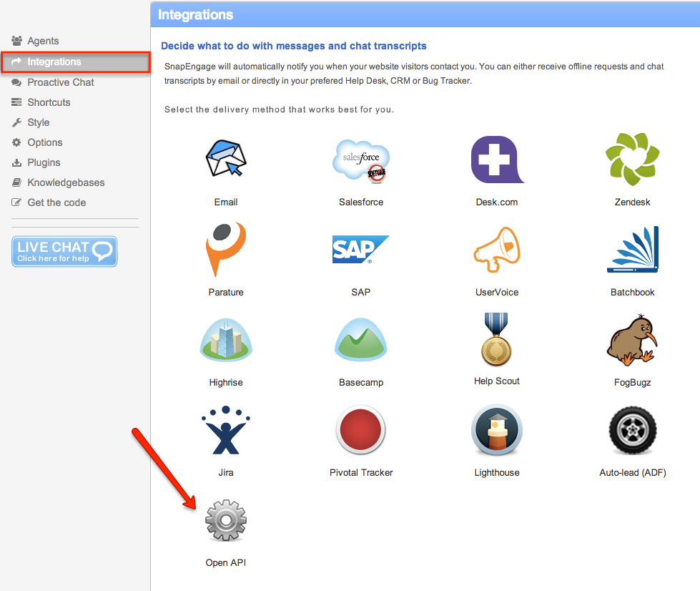The height and width of the screenshot is (591, 700).
Task: Click the Batchbook label text
Action: pyautogui.click(x=633, y=292)
